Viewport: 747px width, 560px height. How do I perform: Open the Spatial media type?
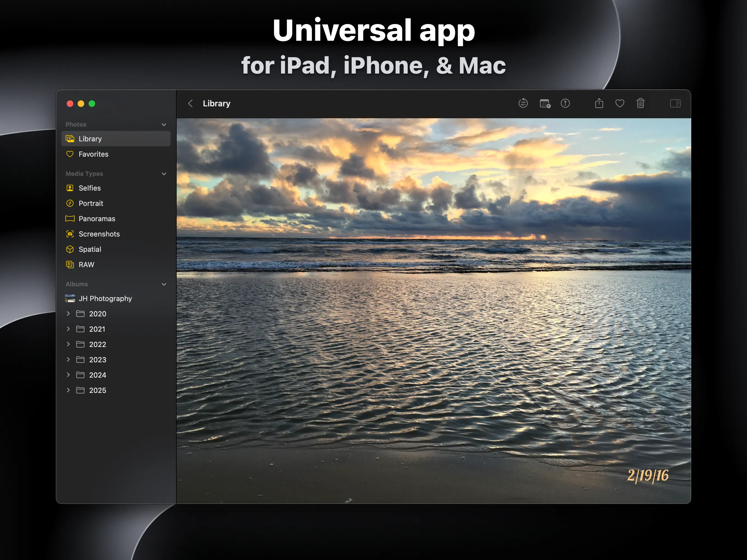pyautogui.click(x=89, y=249)
